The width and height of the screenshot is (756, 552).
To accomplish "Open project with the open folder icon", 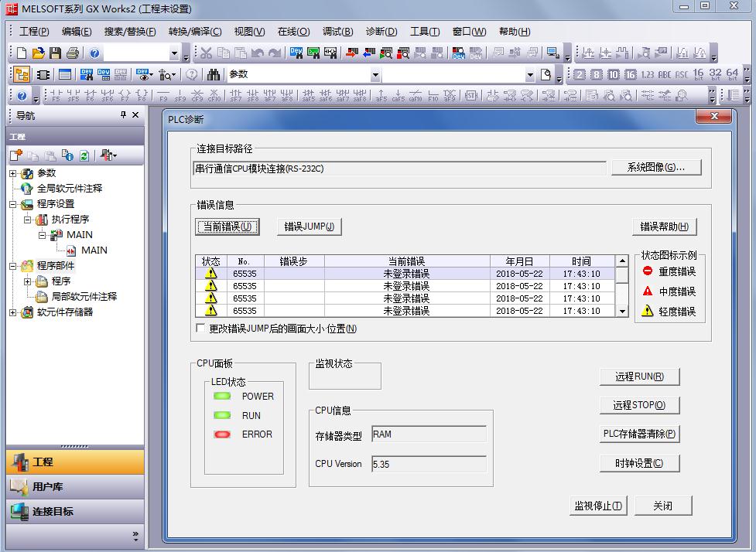I will click(x=38, y=53).
